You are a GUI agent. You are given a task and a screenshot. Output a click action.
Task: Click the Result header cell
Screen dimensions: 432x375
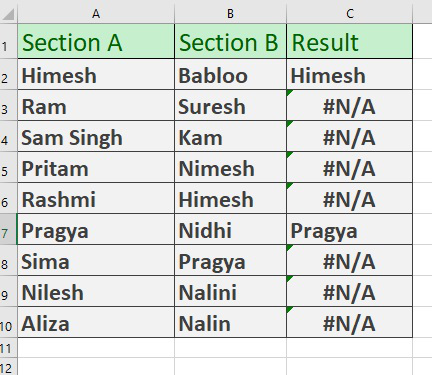click(349, 42)
